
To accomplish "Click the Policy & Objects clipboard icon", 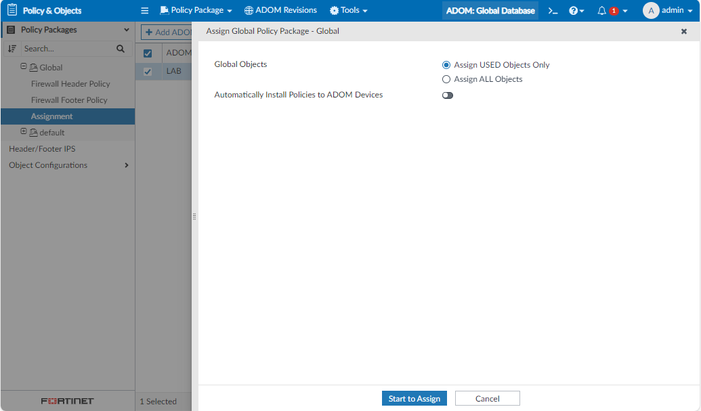I will coord(12,10).
